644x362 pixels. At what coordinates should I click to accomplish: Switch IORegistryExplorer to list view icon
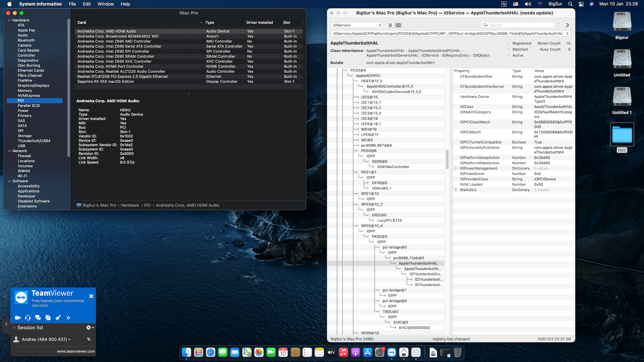coord(390,25)
